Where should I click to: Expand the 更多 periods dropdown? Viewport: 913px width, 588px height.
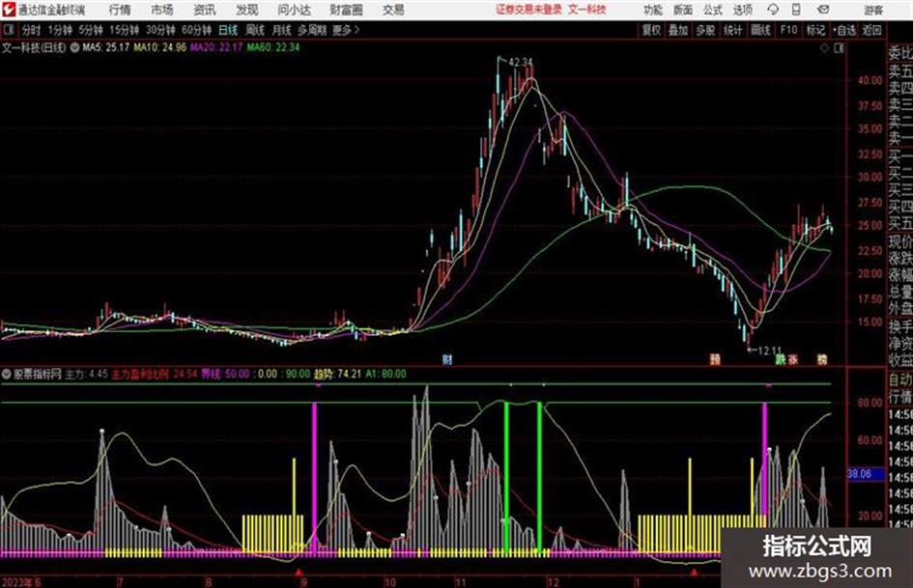[x=346, y=30]
